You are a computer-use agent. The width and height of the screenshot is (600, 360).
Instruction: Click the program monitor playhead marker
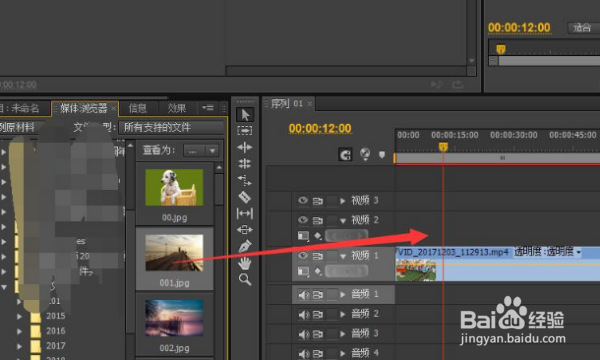501,49
